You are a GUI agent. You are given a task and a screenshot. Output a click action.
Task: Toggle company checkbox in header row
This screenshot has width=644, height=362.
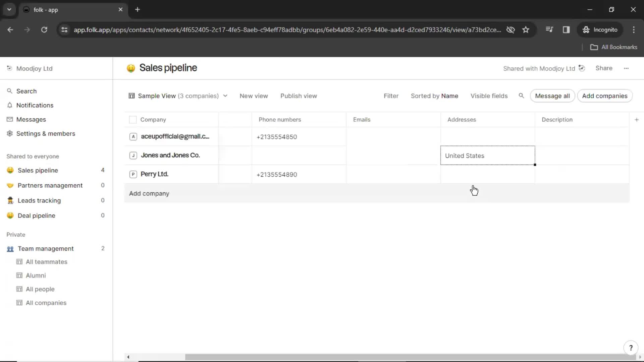(133, 119)
